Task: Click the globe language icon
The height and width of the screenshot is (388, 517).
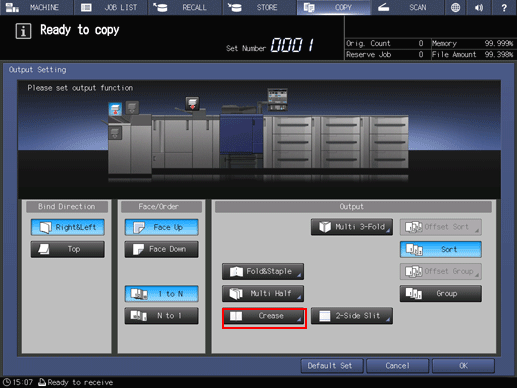Action: click(455, 7)
